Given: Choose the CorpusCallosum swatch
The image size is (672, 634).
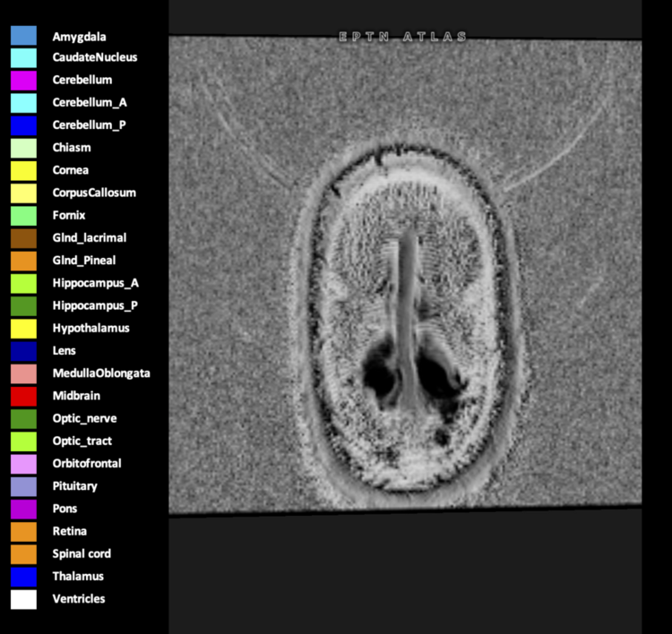Looking at the screenshot, I should pos(23,193).
